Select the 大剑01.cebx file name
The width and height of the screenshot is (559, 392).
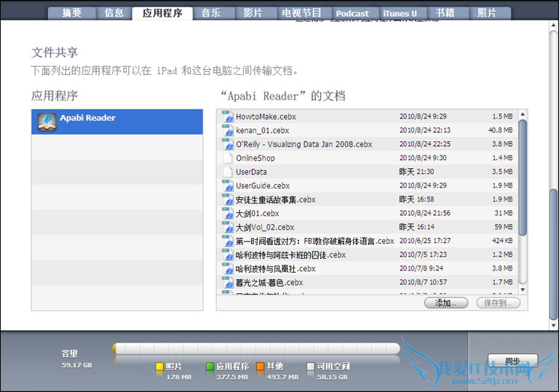[x=258, y=214]
